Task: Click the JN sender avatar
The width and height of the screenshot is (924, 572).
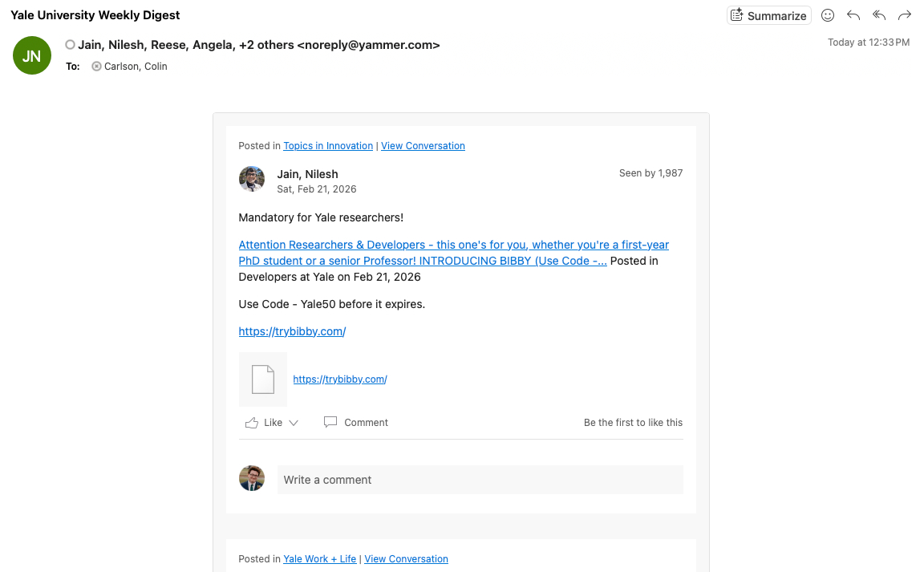Action: (32, 56)
